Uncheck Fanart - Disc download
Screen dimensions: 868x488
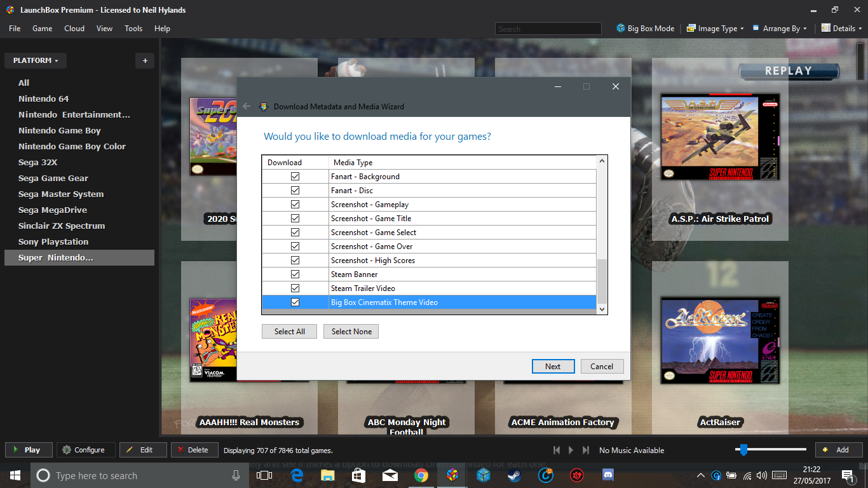point(295,191)
